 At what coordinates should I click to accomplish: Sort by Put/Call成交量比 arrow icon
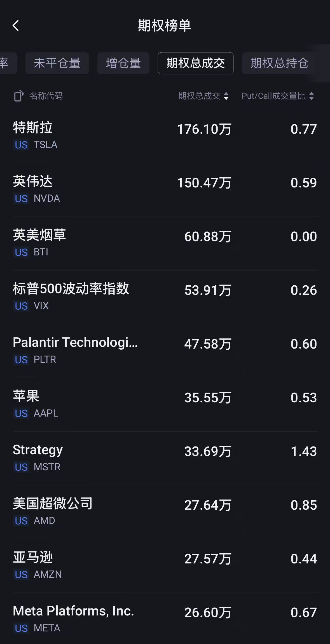(x=312, y=96)
